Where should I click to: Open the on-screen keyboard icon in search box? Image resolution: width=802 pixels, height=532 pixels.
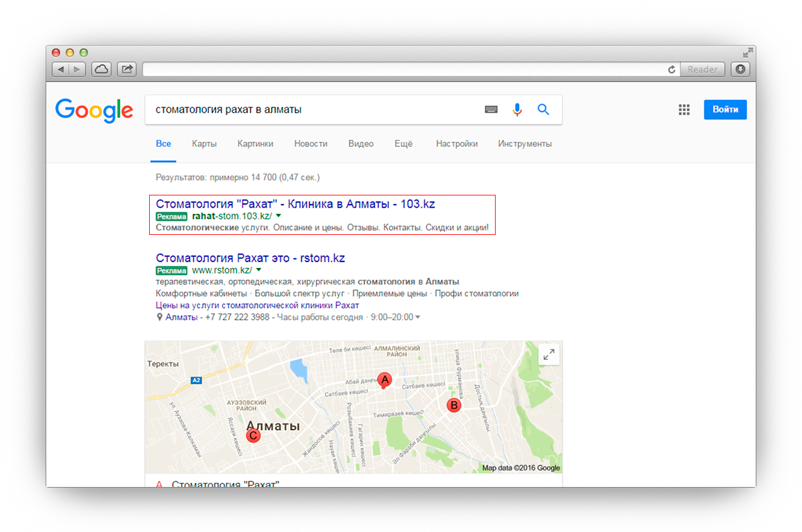[491, 110]
